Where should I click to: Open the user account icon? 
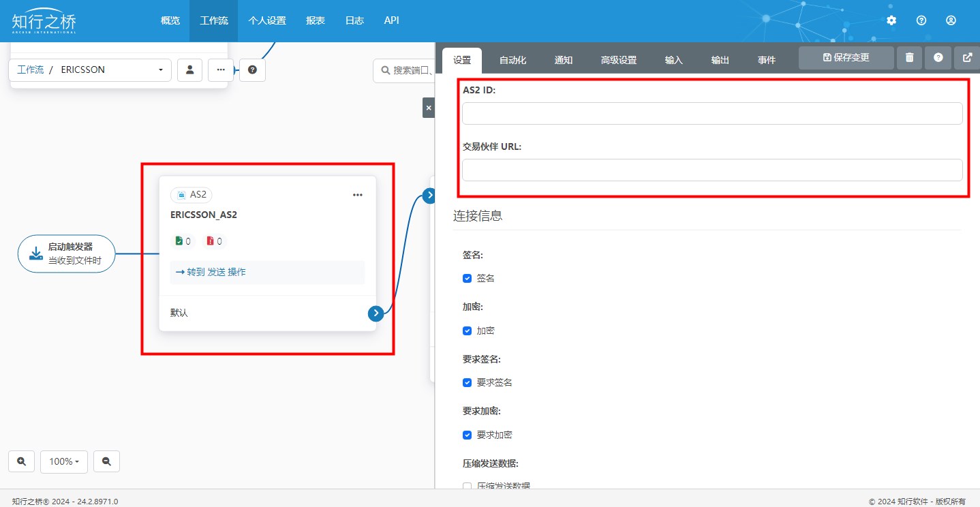951,20
